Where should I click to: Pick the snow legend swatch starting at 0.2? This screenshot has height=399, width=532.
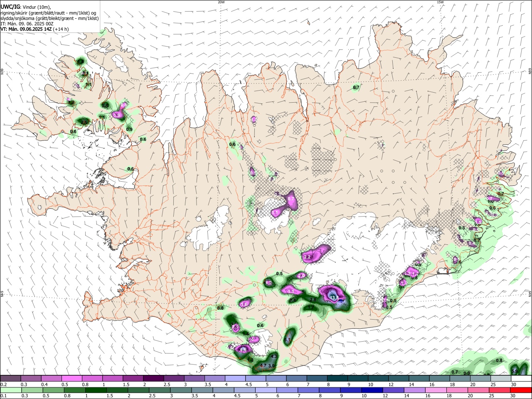click(x=10, y=378)
